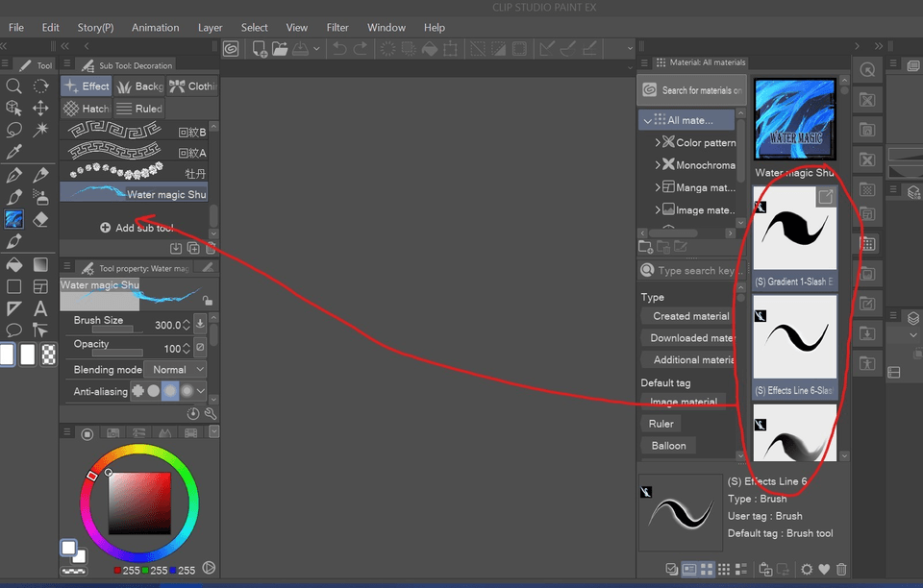Open the Filter menu
Viewport: 923px width, 588px height.
click(x=337, y=27)
